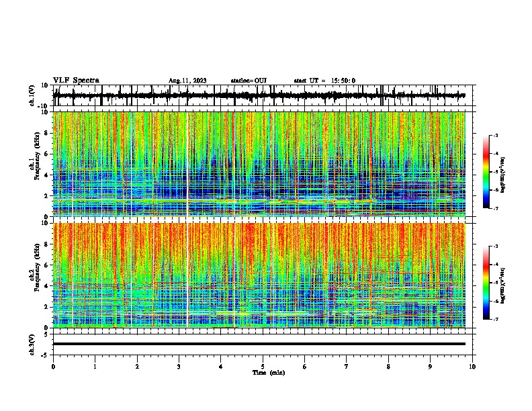Select the ch.1 "Frequency (kHz)" axis label

[37, 155]
